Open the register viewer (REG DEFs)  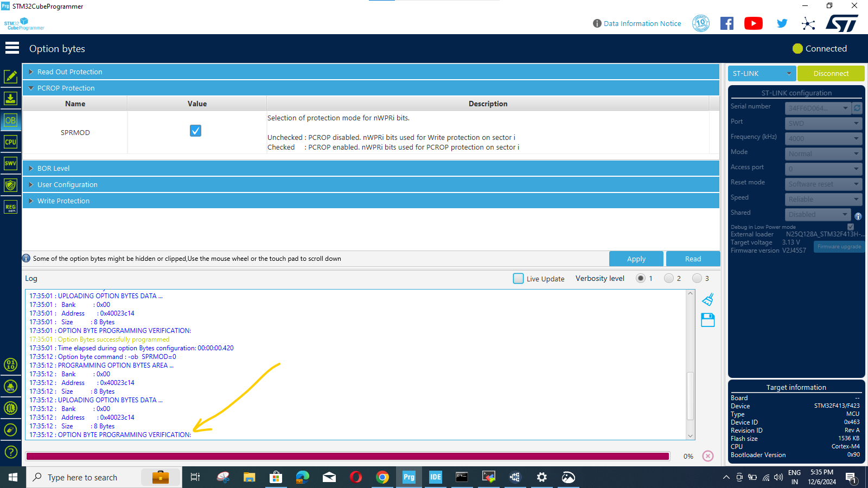point(10,207)
